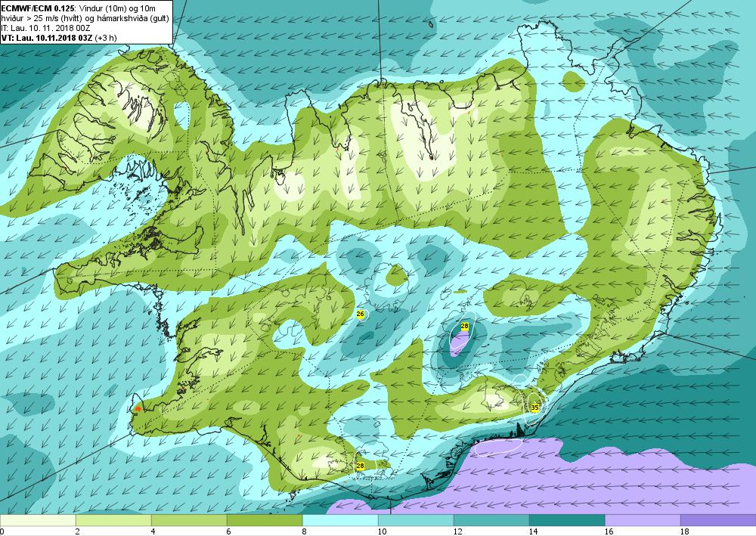Click the legend label '14'
The width and height of the screenshot is (756, 536).
click(534, 531)
